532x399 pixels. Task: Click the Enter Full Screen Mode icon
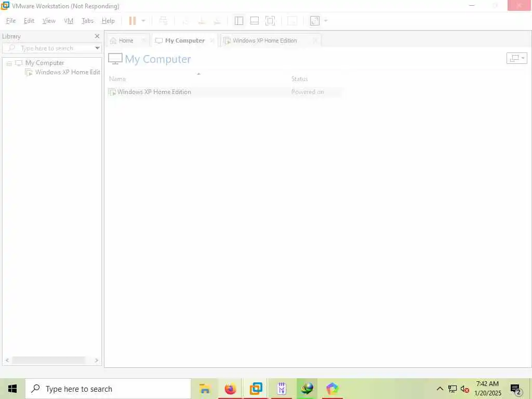click(270, 21)
